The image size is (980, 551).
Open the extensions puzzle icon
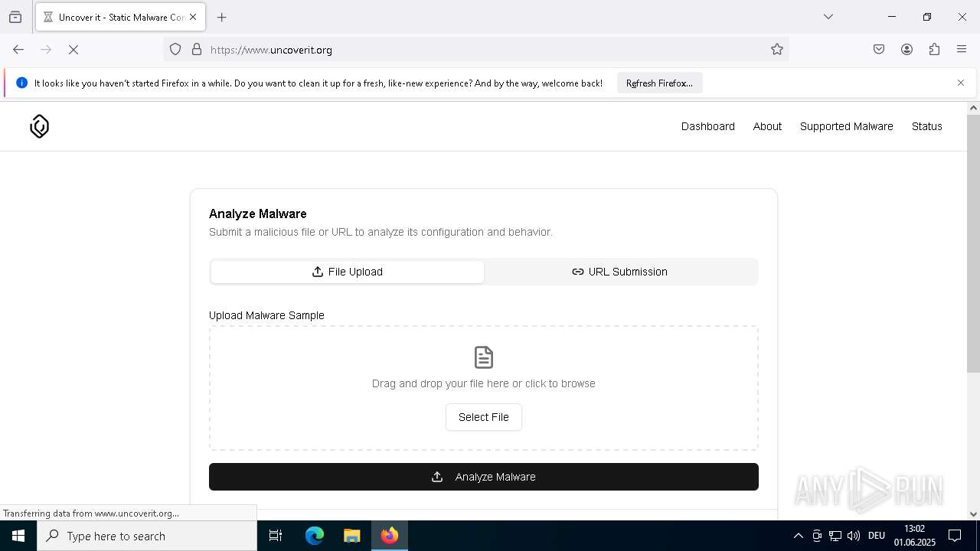click(934, 50)
